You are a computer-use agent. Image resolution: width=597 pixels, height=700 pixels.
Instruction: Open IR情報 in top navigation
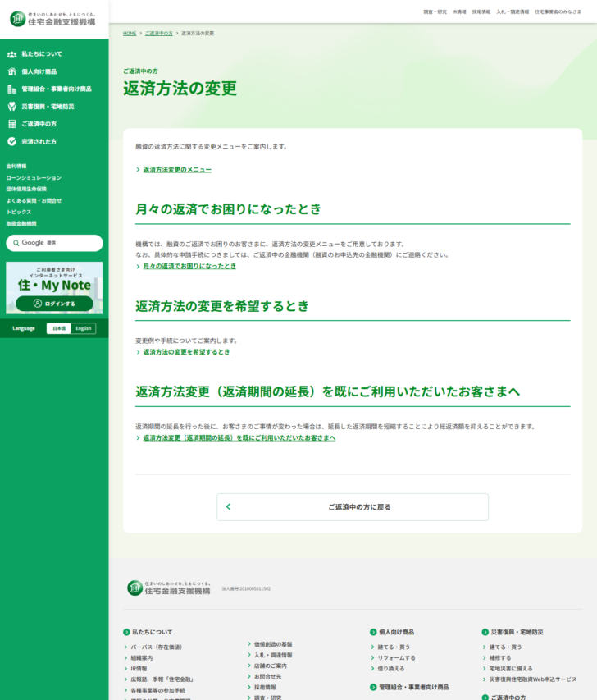click(x=459, y=12)
